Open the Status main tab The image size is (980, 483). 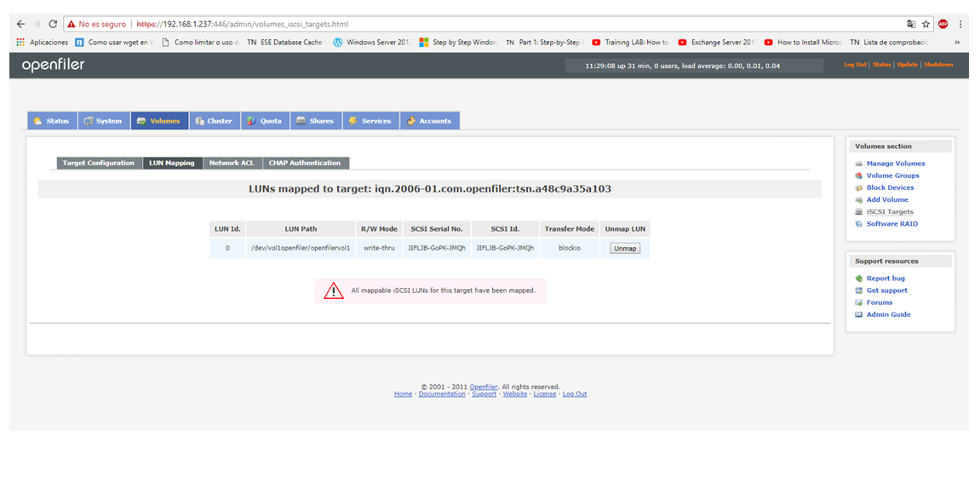tap(52, 121)
